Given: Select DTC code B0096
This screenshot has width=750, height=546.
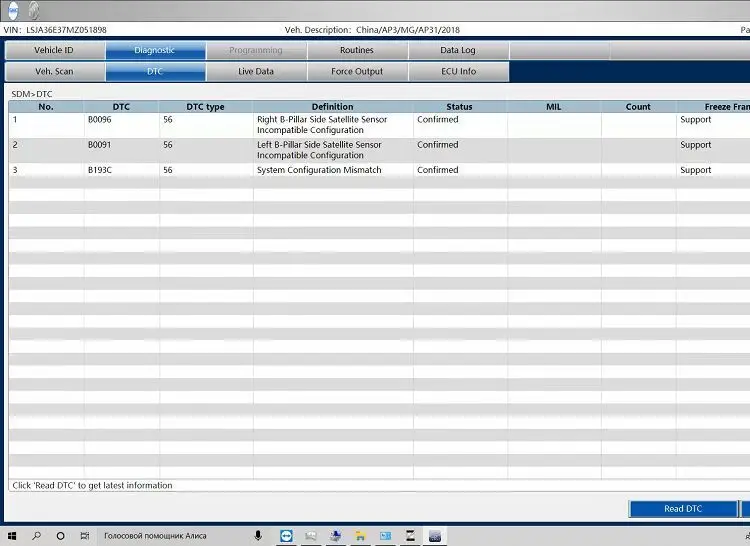Looking at the screenshot, I should point(99,120).
